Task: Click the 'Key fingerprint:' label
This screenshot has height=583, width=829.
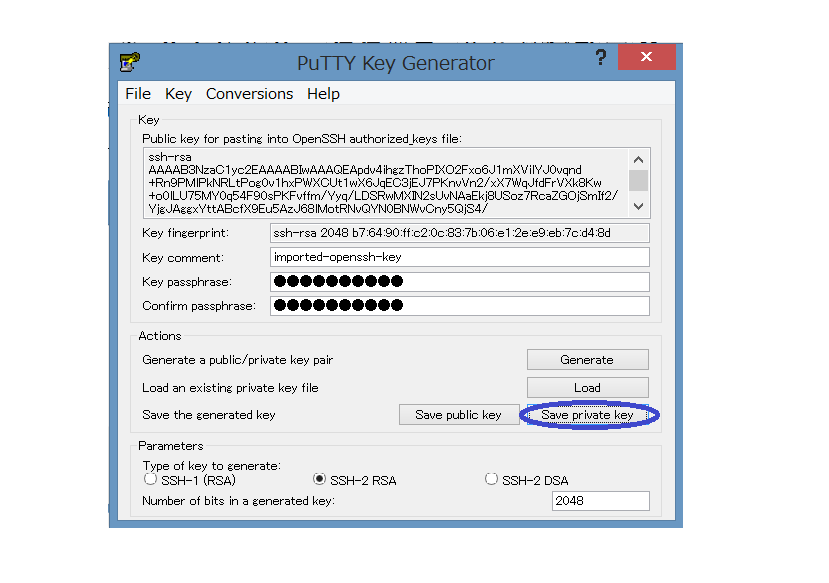Action: click(x=185, y=233)
